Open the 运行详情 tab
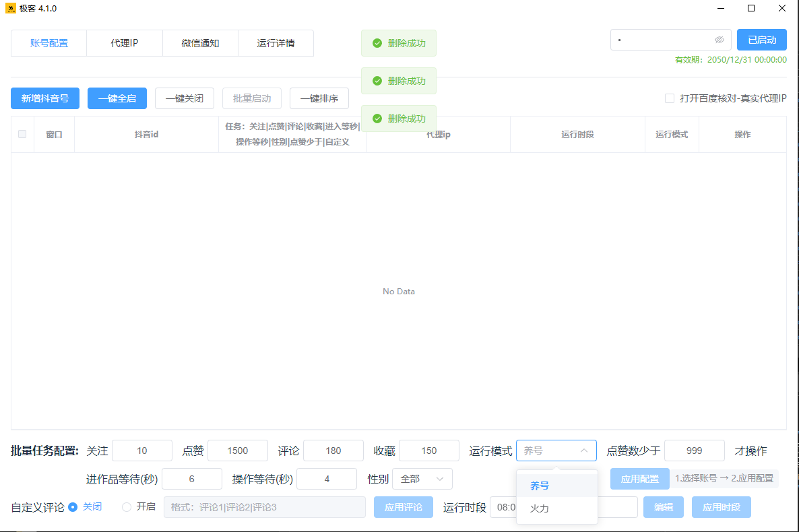Screen dimensions: 799x532 [x=276, y=43]
